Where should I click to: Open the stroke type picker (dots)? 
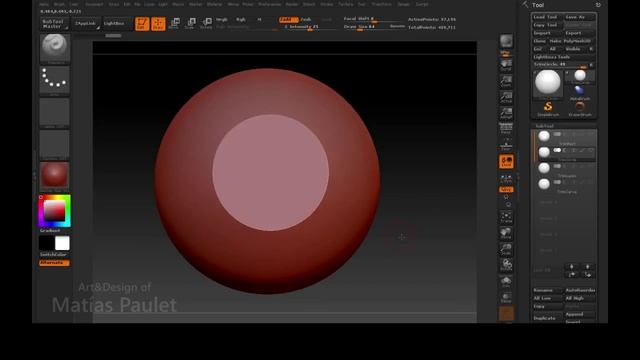coord(55,80)
